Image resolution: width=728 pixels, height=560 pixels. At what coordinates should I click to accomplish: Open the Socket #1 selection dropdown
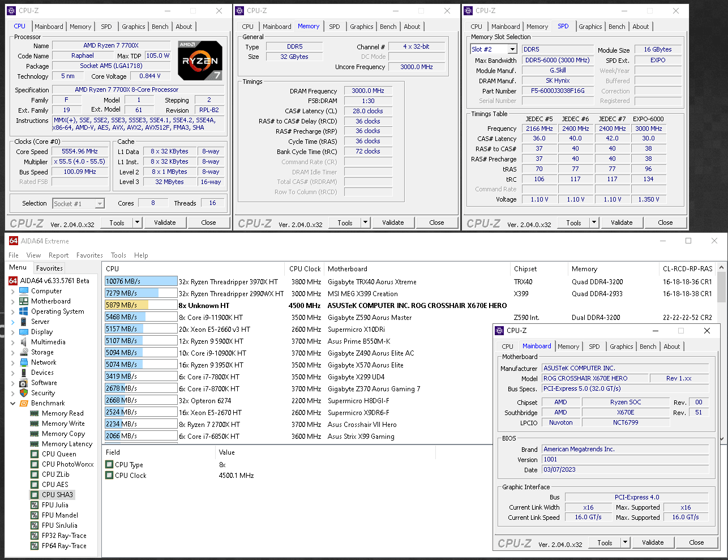click(x=100, y=203)
